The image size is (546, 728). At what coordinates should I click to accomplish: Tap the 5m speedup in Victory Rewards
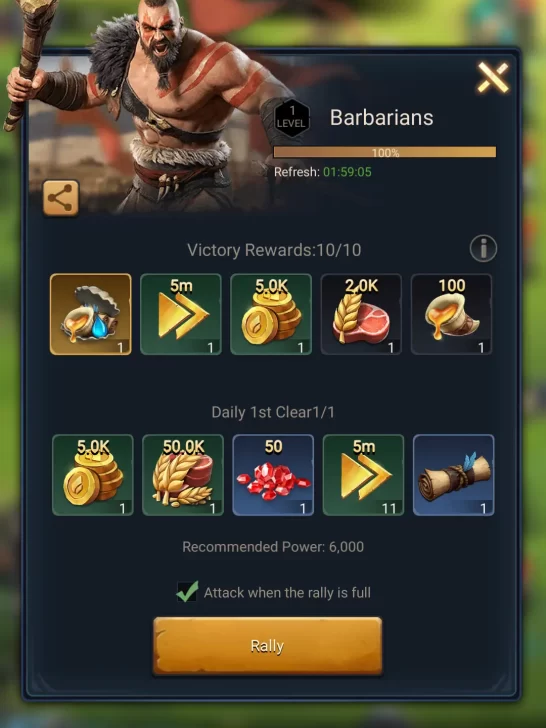pyautogui.click(x=181, y=314)
